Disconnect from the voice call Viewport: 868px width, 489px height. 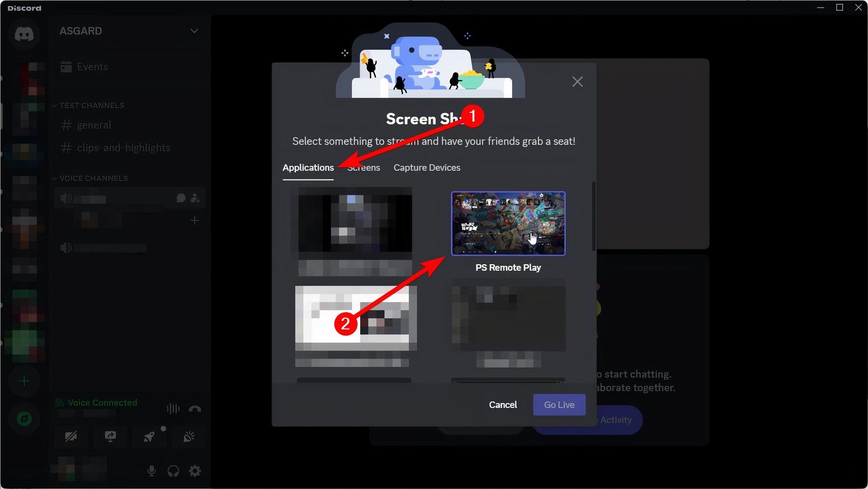tap(194, 409)
